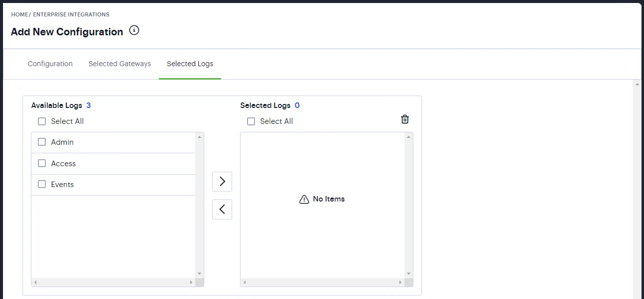Click the Add New Configuration heading

pyautogui.click(x=67, y=32)
